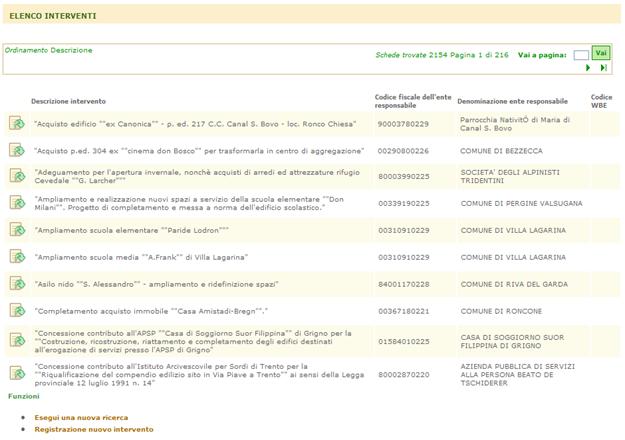Select ELENCO INTERVENTI heading
The height and width of the screenshot is (440, 625).
(53, 16)
